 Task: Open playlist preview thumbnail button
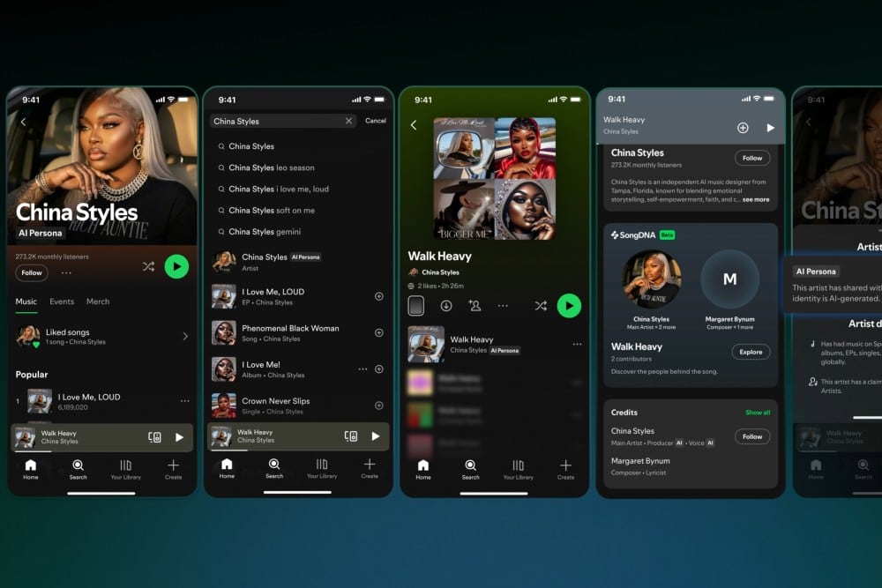[x=416, y=306]
